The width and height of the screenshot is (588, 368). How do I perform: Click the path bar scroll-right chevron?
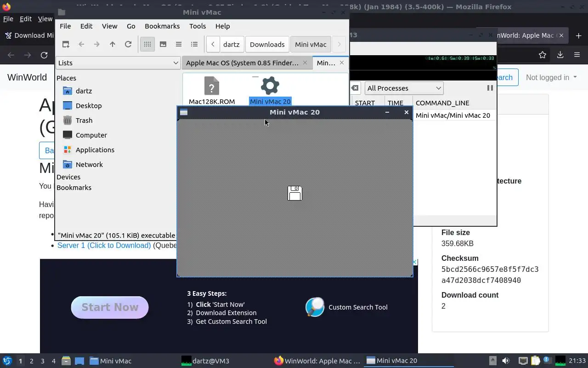click(x=339, y=44)
